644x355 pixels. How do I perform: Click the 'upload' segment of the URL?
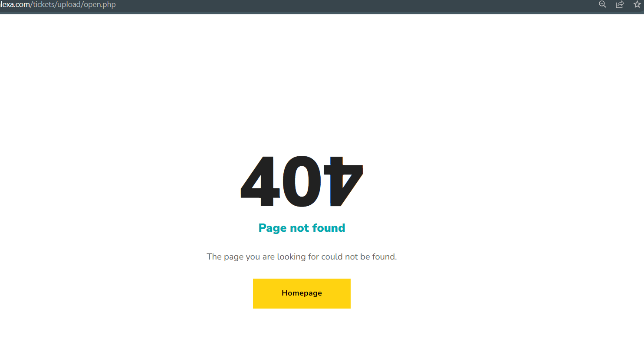[69, 5]
